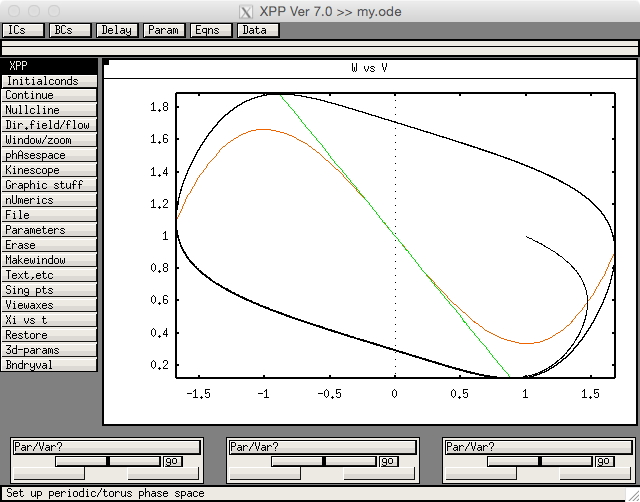
Task: Select Xi vs t menu item
Action: tap(49, 320)
